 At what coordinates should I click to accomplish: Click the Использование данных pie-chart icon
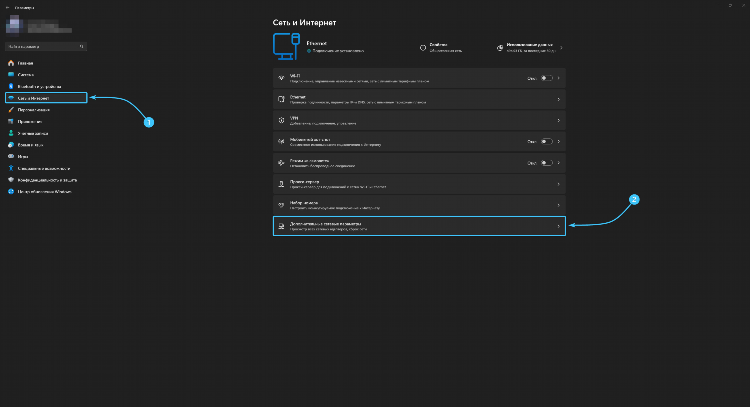click(499, 48)
